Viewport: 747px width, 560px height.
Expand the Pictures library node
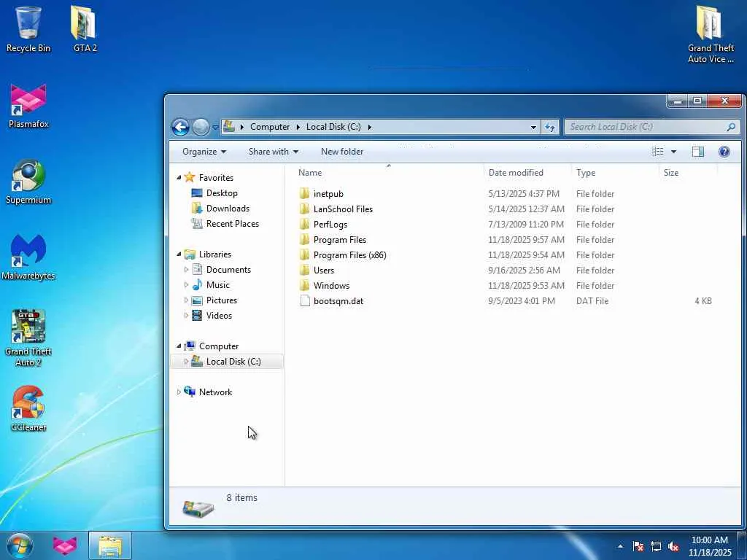click(186, 300)
